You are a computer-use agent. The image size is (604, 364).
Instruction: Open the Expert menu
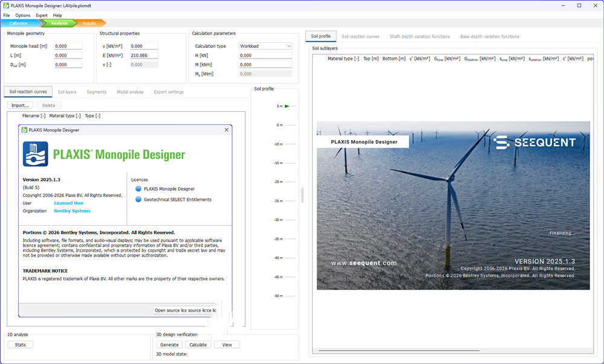(x=42, y=15)
